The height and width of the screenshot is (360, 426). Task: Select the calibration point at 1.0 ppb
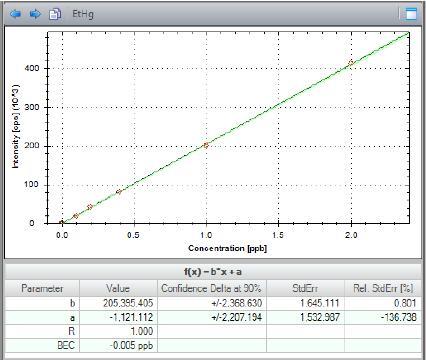pos(206,145)
